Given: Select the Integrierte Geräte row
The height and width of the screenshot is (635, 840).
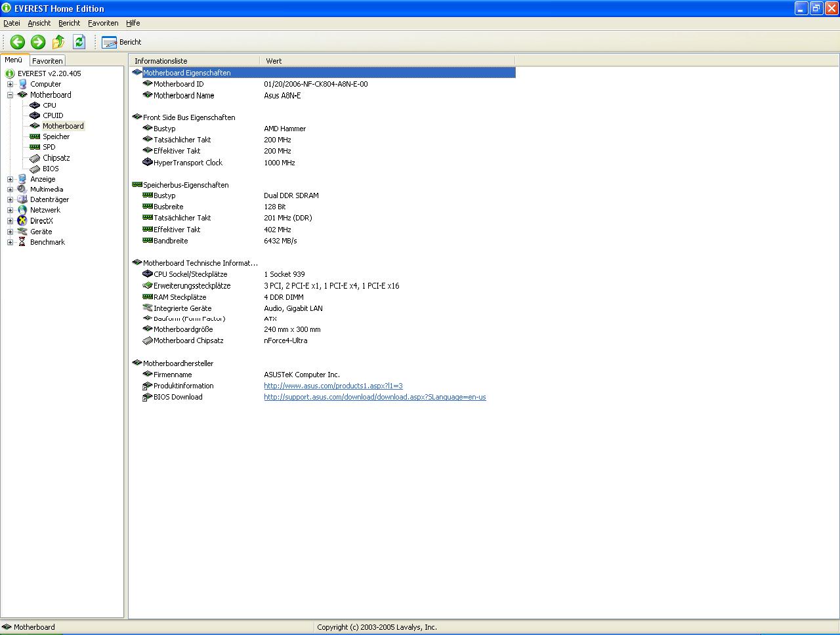Looking at the screenshot, I should point(323,308).
